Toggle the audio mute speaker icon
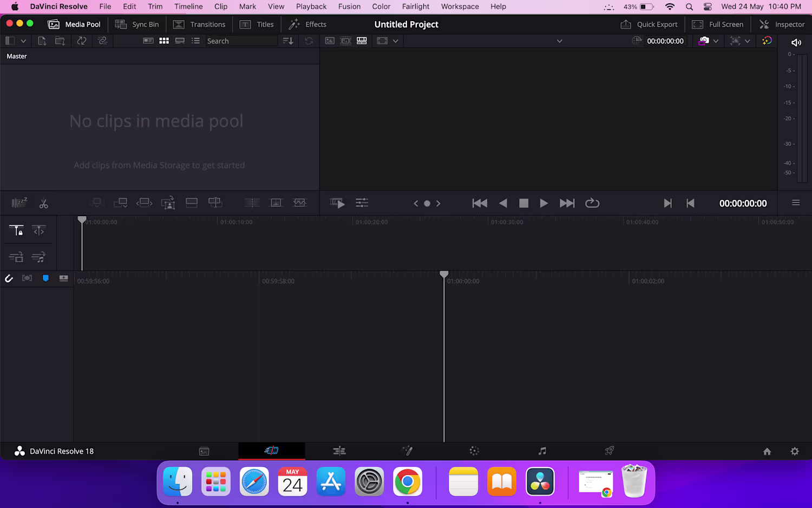The image size is (812, 508). point(796,42)
